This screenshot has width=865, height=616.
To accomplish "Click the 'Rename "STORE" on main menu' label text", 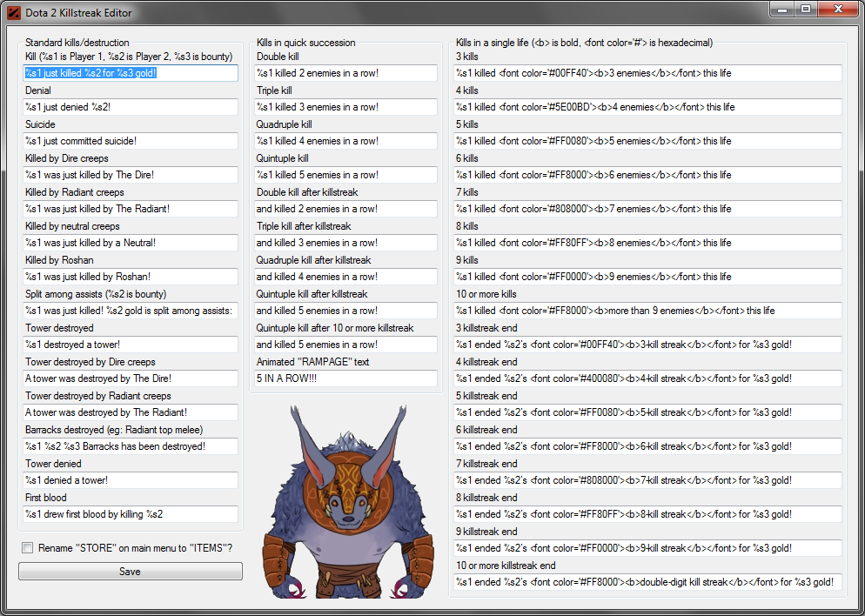I will click(135, 548).
